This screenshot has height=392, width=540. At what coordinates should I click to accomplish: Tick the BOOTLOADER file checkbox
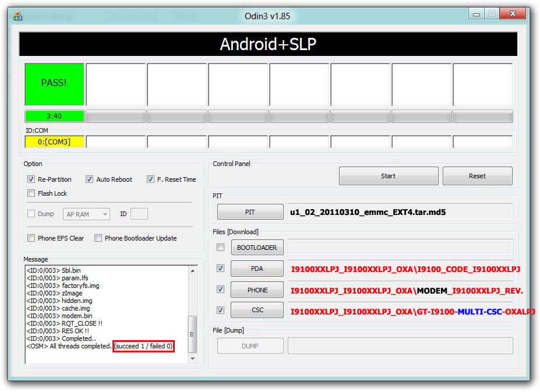click(x=220, y=248)
